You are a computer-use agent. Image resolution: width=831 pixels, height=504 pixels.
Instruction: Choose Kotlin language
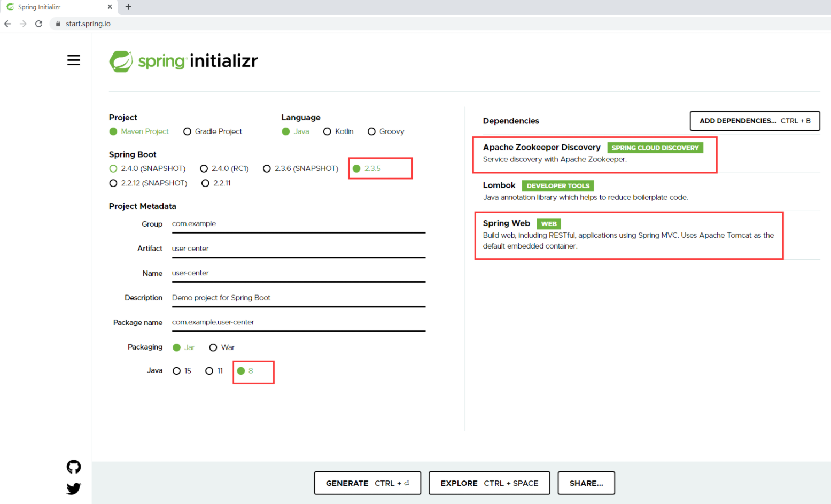click(x=338, y=131)
